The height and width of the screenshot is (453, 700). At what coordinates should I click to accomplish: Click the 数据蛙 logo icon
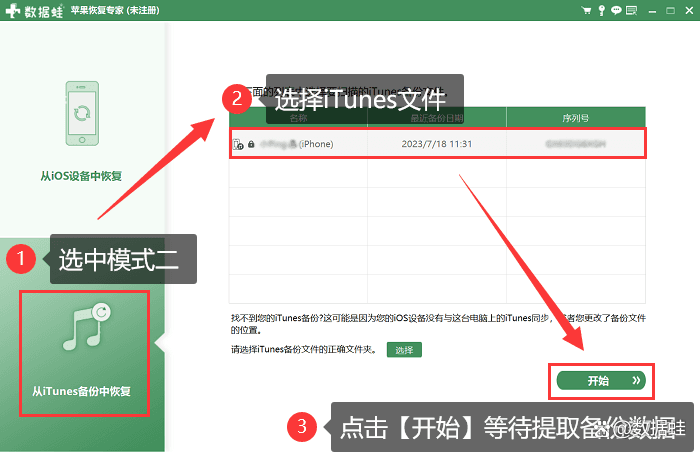coord(13,10)
